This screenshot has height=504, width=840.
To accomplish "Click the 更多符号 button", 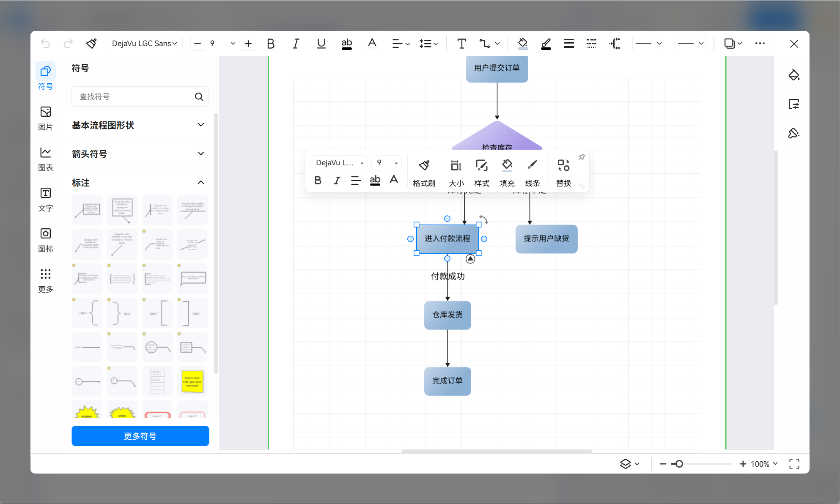I will [140, 436].
